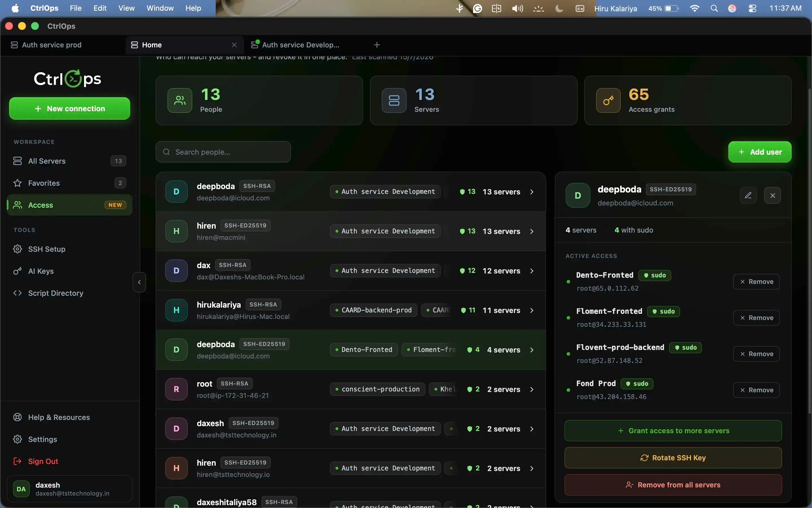This screenshot has height=508, width=812.
Task: Expand hiren@macmini row chevron
Action: pos(532,231)
